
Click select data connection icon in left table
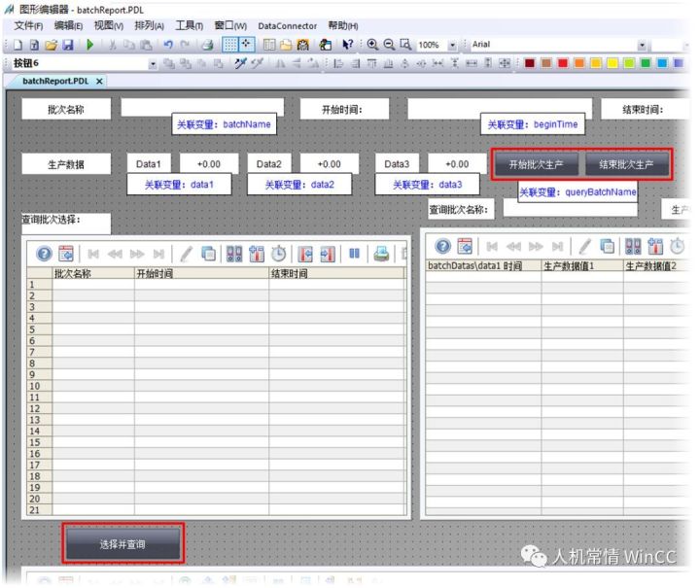[x=234, y=254]
